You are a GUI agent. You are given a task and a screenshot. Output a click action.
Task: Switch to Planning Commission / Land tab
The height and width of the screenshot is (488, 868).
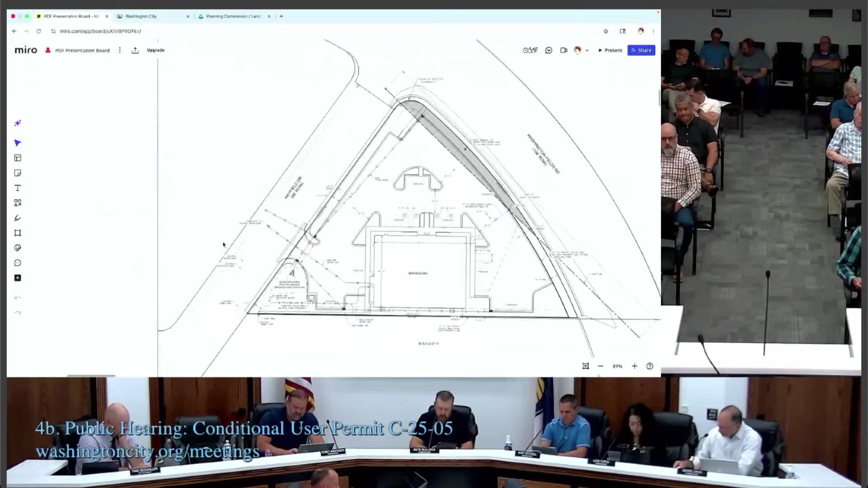click(x=233, y=16)
